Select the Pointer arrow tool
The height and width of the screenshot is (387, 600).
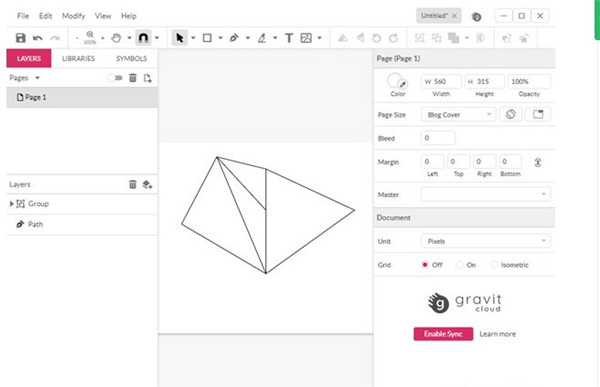click(x=179, y=38)
